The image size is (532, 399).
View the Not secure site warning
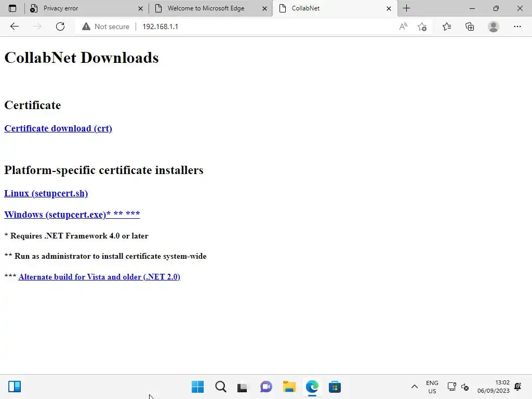pos(105,26)
